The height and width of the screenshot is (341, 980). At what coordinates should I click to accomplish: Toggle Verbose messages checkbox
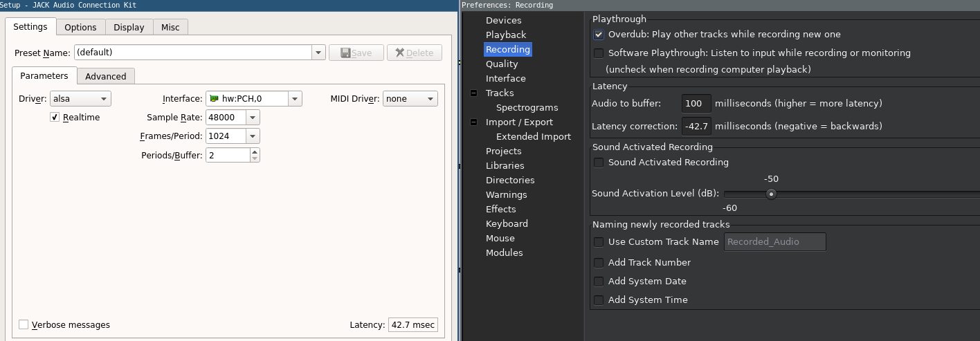[24, 325]
